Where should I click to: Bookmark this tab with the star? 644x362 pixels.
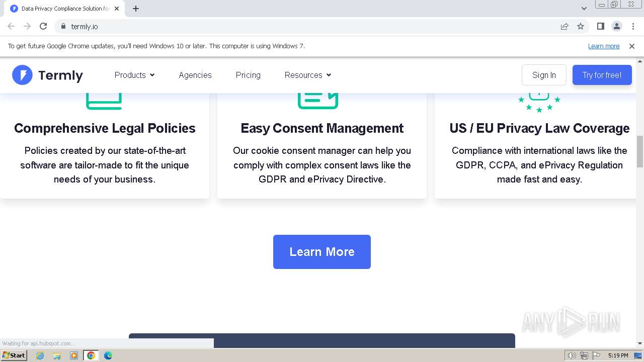[x=581, y=26]
